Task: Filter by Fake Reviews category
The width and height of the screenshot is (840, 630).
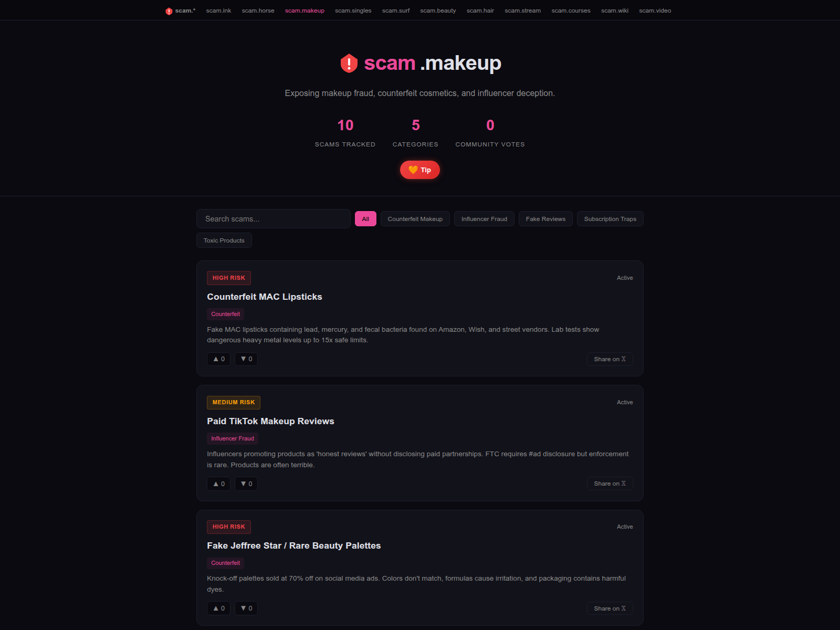Action: [x=545, y=219]
